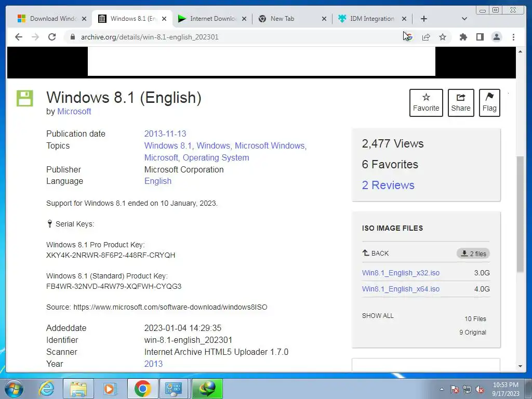The image size is (532, 399).
Task: Click the green floppy disk software icon
Action: [x=25, y=98]
